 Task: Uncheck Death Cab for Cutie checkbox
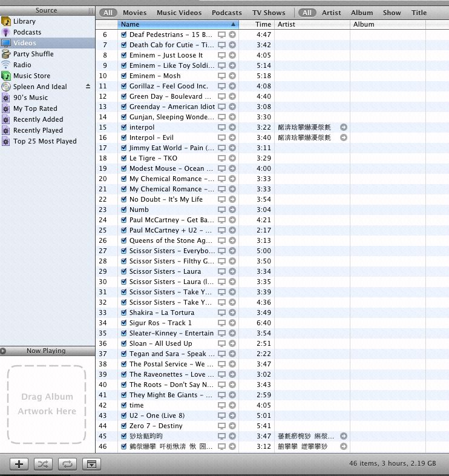pyautogui.click(x=124, y=45)
